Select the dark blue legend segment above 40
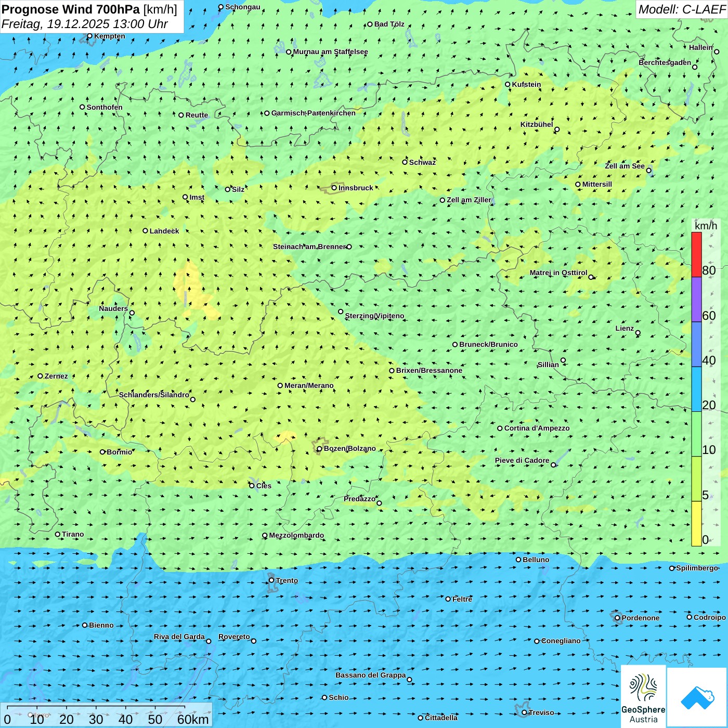Viewport: 728px width, 728px height. point(696,344)
